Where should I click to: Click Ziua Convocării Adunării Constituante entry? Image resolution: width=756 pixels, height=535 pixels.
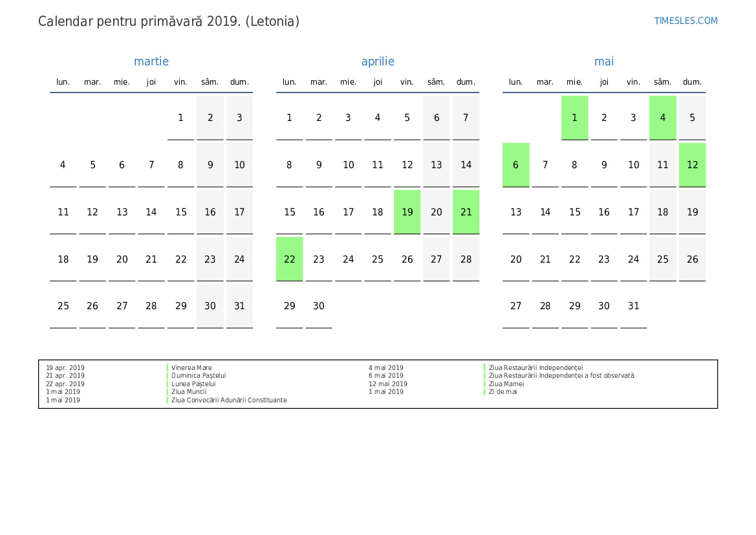coord(229,400)
